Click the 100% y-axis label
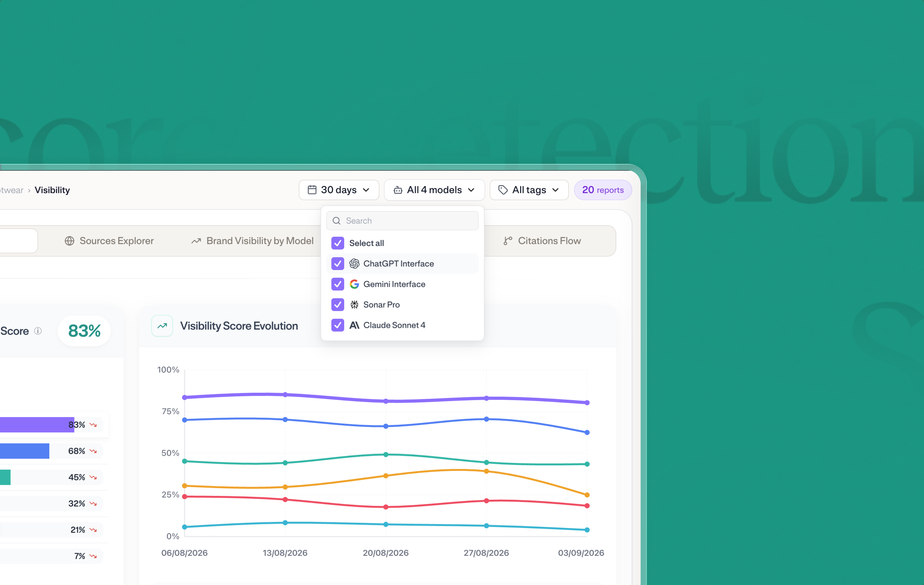 (x=168, y=369)
